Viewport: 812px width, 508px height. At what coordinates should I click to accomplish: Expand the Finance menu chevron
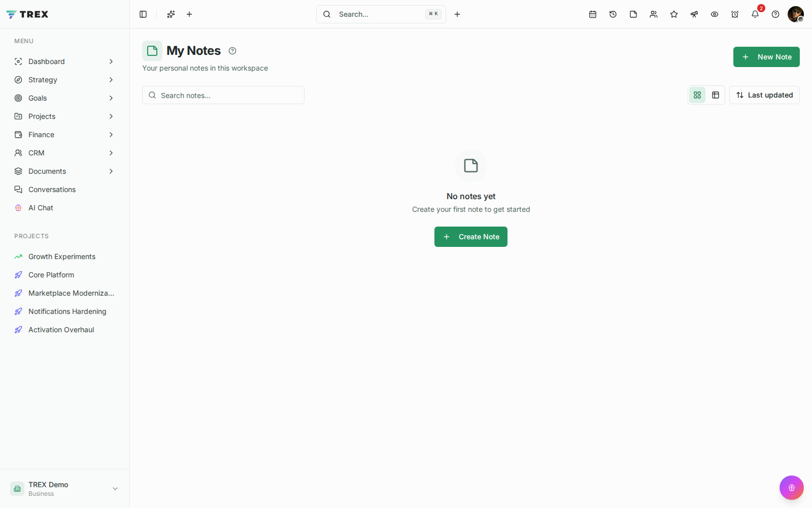tap(111, 135)
